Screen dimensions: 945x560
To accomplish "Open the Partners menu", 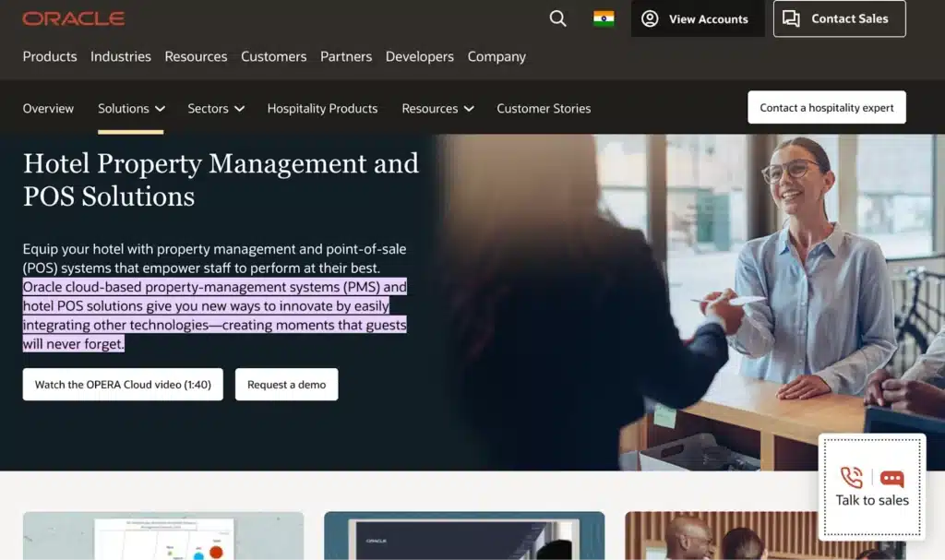I will click(x=346, y=56).
